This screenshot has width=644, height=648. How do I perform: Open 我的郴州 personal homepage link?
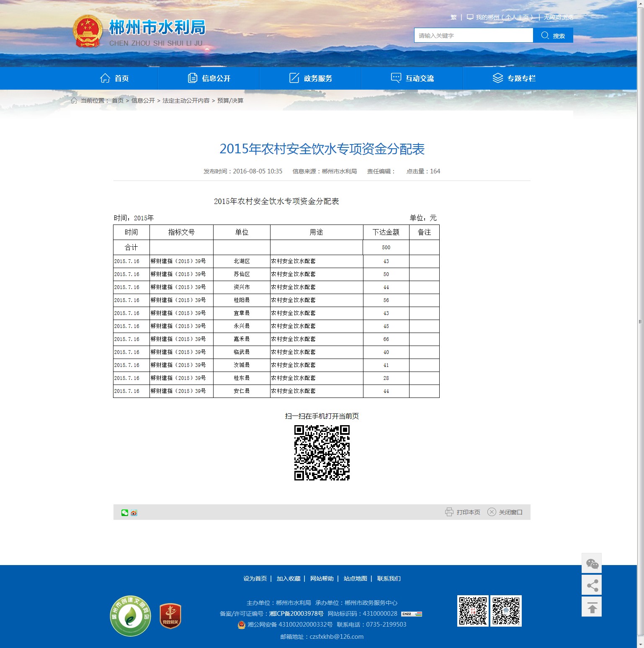tap(500, 18)
